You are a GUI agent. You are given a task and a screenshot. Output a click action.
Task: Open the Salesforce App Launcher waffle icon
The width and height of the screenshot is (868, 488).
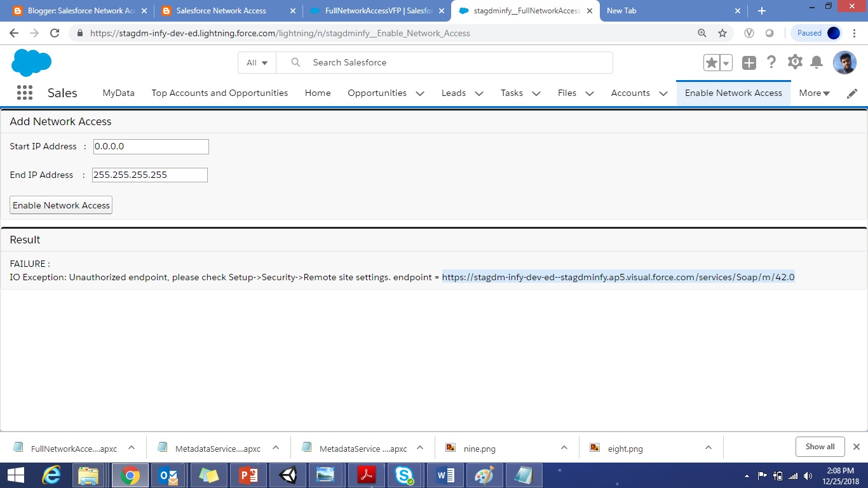[x=24, y=92]
